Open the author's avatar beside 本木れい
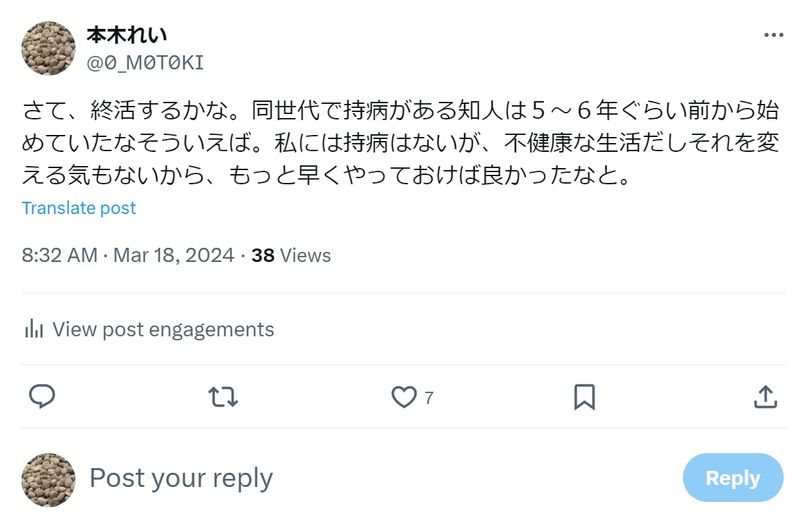 pos(48,48)
